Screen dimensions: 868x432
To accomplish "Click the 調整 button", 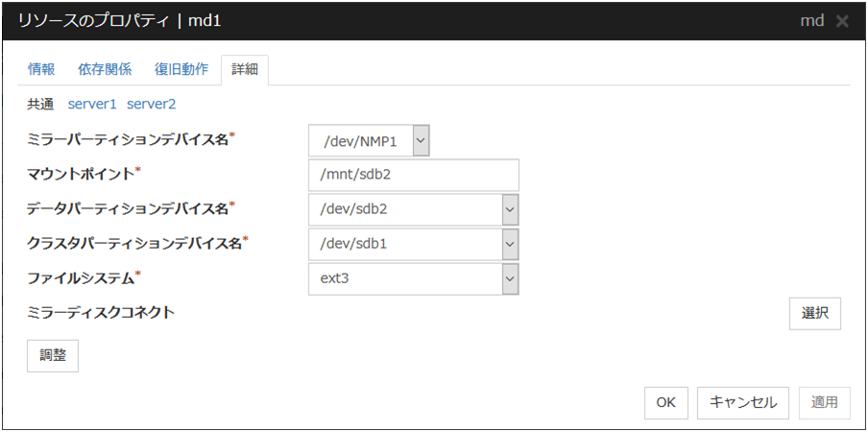I will coord(53,355).
